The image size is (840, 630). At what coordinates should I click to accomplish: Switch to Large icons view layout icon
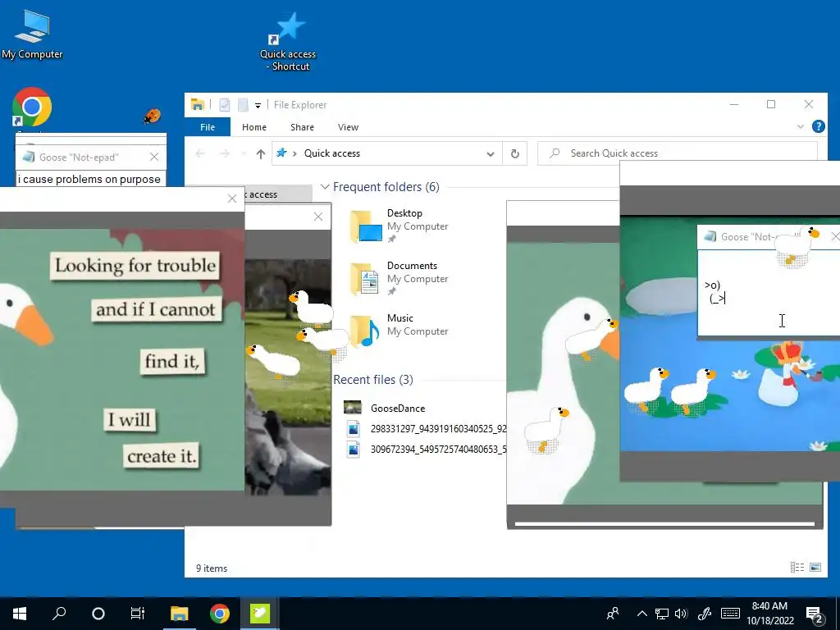tap(815, 568)
